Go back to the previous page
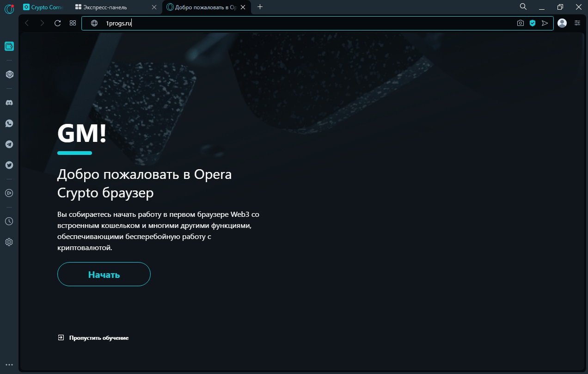This screenshot has height=374, width=588. 27,23
